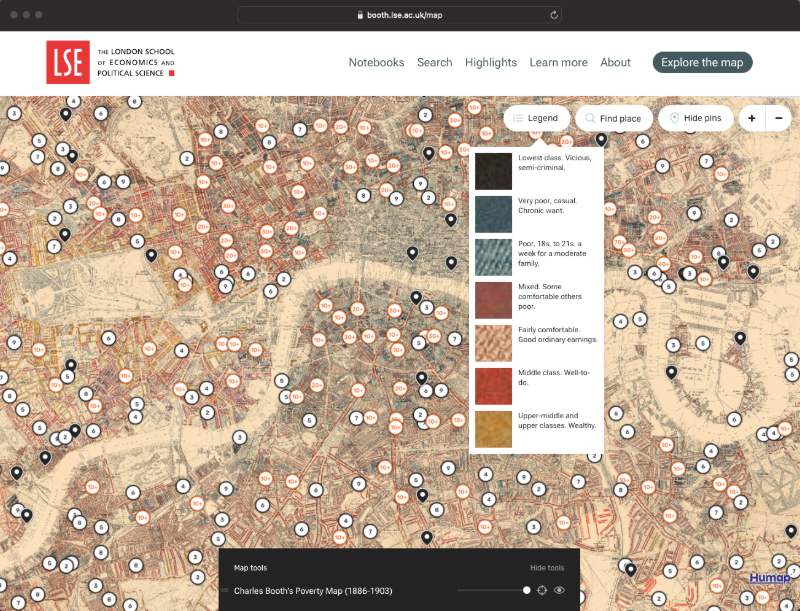This screenshot has width=800, height=611.
Task: Open the About page
Action: [x=615, y=62]
